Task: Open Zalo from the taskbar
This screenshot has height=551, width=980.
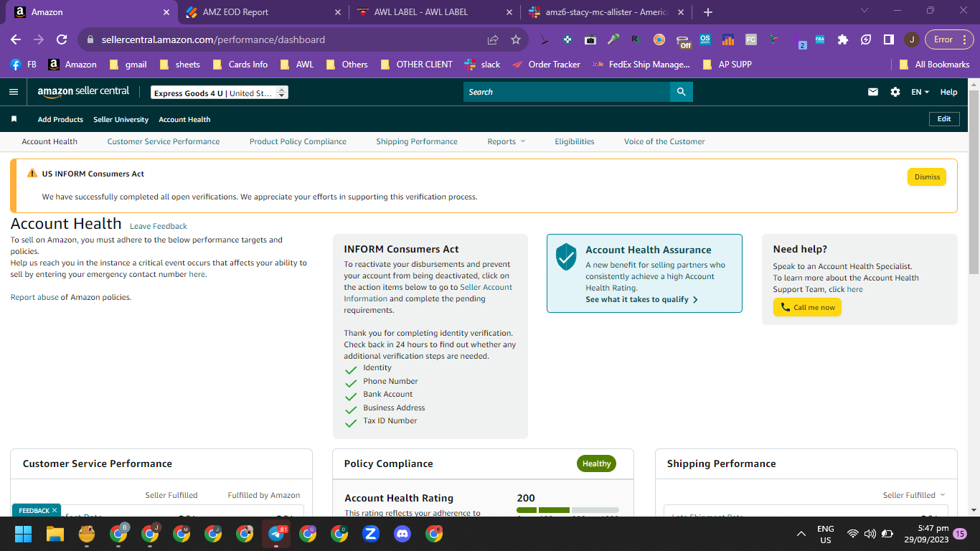Action: 371,534
